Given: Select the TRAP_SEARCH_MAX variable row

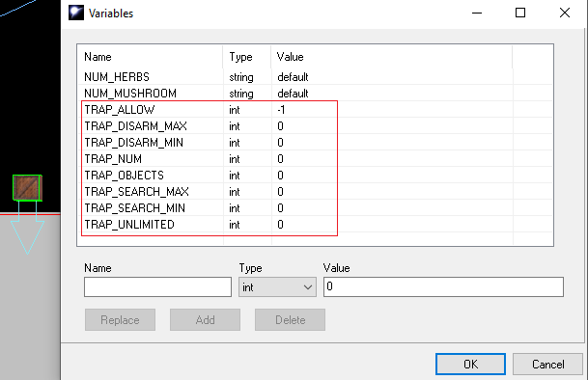Looking at the screenshot, I should click(x=315, y=192).
